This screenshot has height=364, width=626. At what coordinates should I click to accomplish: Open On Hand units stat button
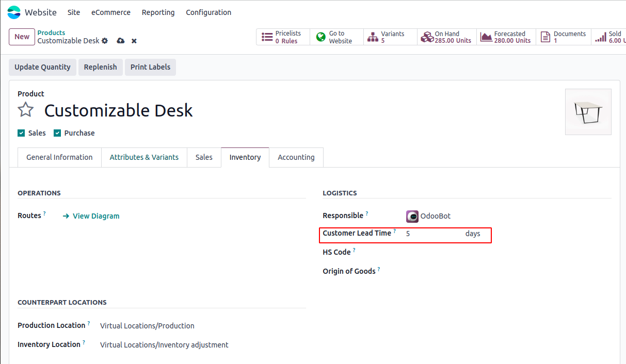tap(447, 37)
